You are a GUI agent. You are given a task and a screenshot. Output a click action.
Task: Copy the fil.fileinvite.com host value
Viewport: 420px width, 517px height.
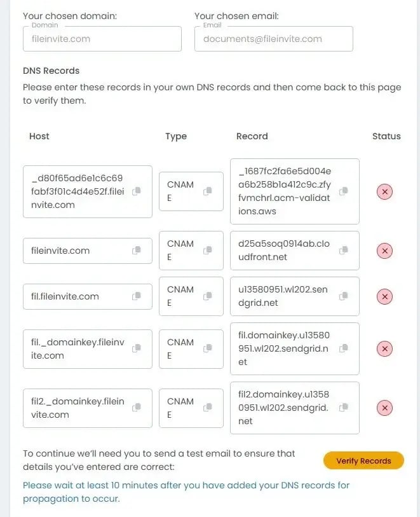(x=137, y=296)
